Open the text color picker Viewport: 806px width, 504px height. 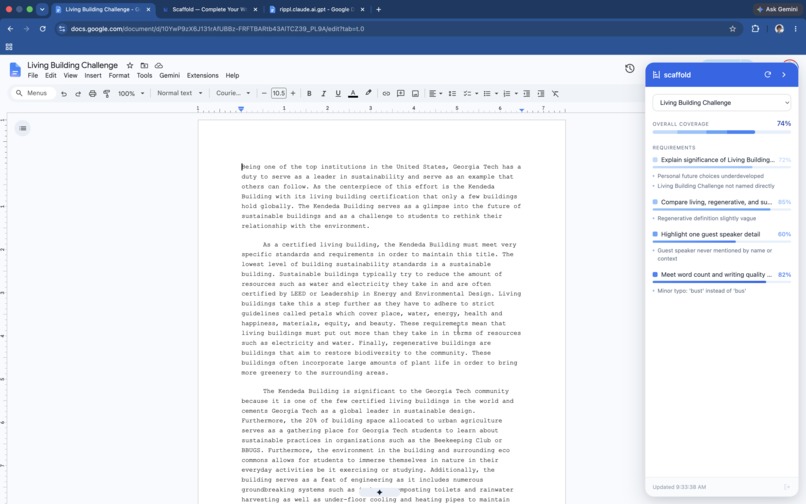point(353,94)
